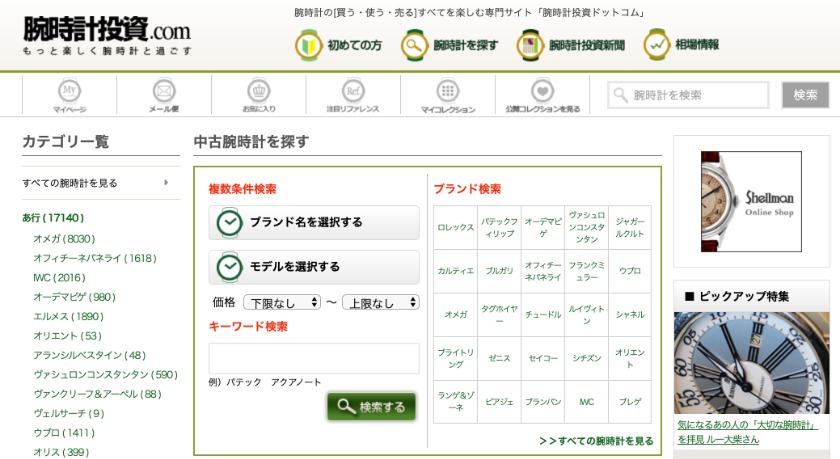Select カルティエ in the brand grid
Screen dimensions: 840x459
(455, 271)
